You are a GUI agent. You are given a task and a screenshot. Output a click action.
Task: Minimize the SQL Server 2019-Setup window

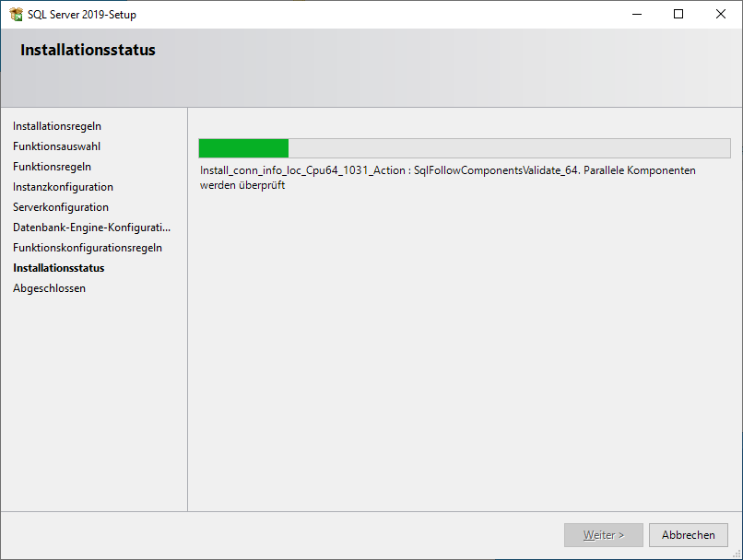[x=636, y=14]
